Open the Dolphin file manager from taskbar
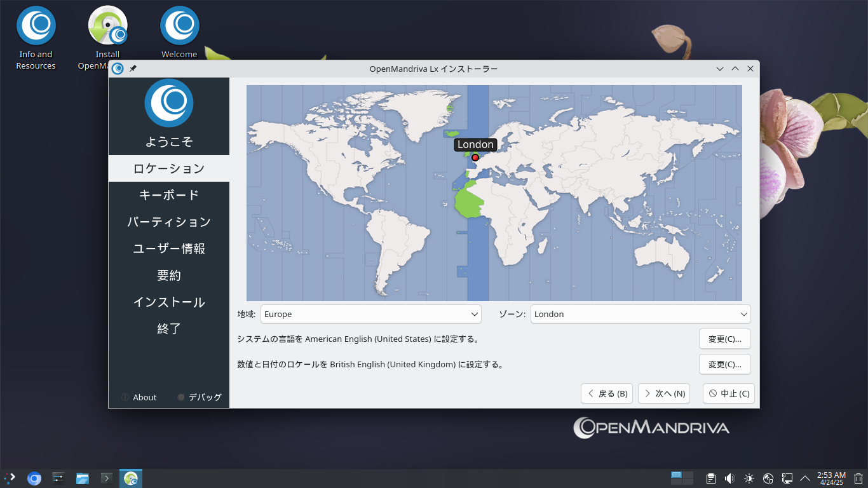 [x=83, y=478]
